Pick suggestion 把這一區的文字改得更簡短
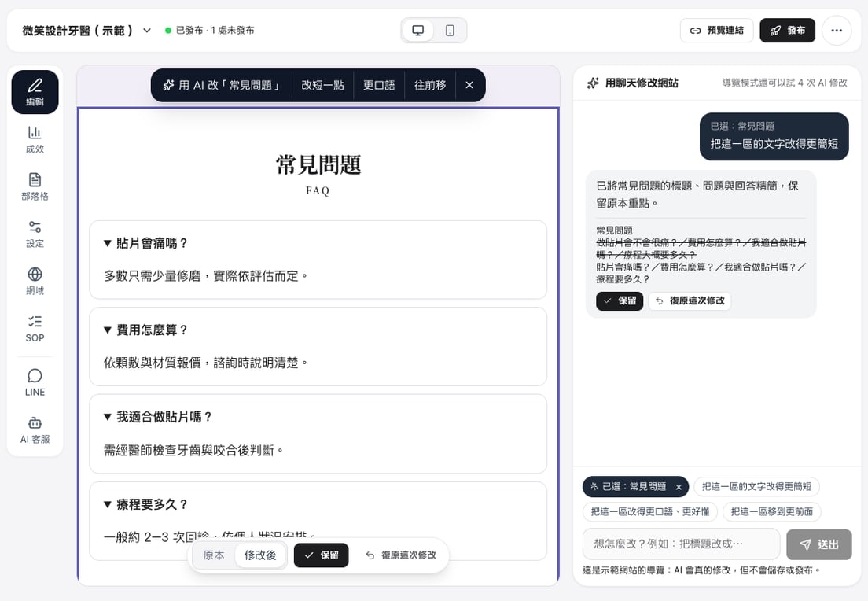Image resolution: width=868 pixels, height=601 pixels. click(756, 487)
